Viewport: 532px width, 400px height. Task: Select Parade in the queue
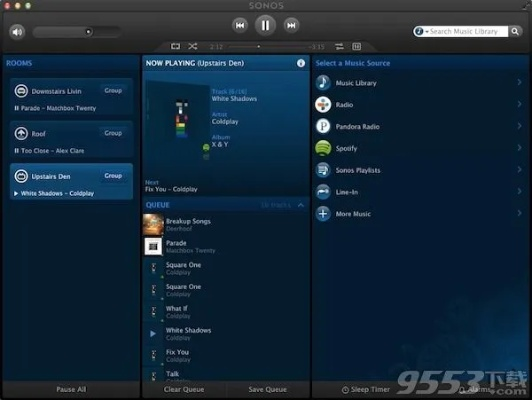[226, 246]
